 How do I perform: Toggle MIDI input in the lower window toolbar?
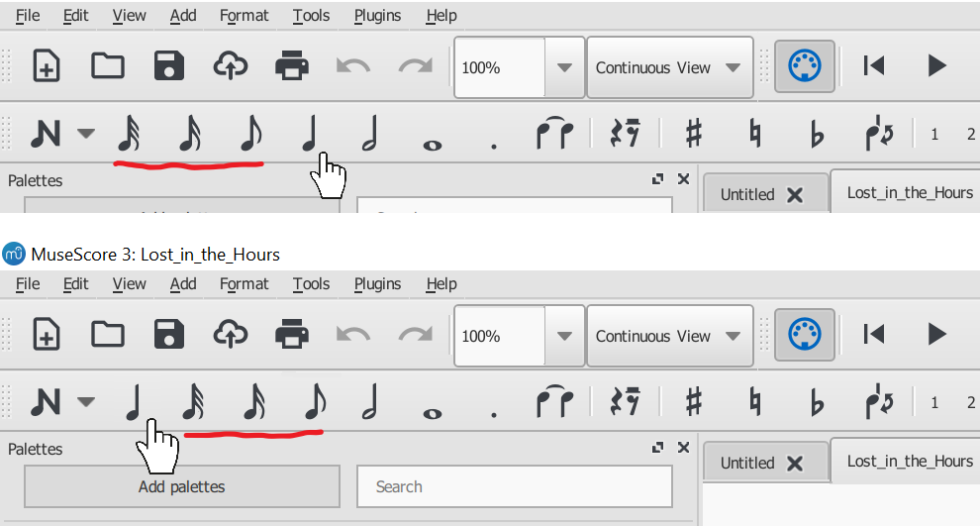805,334
